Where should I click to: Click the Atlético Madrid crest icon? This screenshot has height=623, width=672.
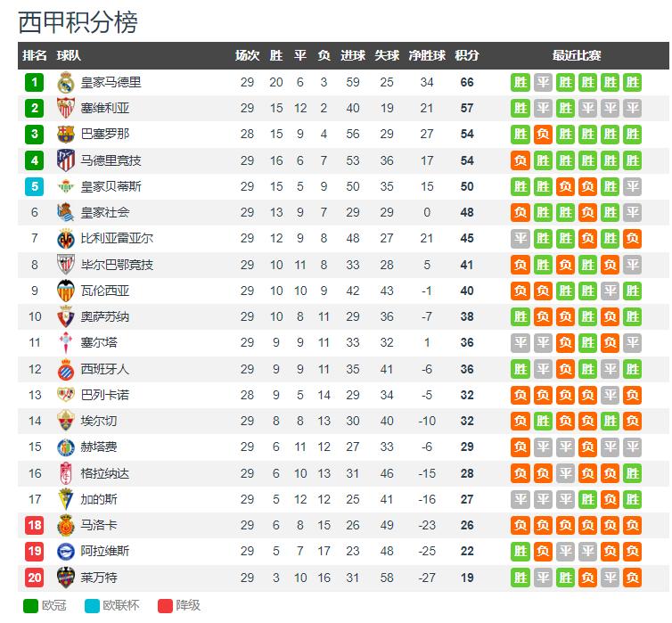64,160
